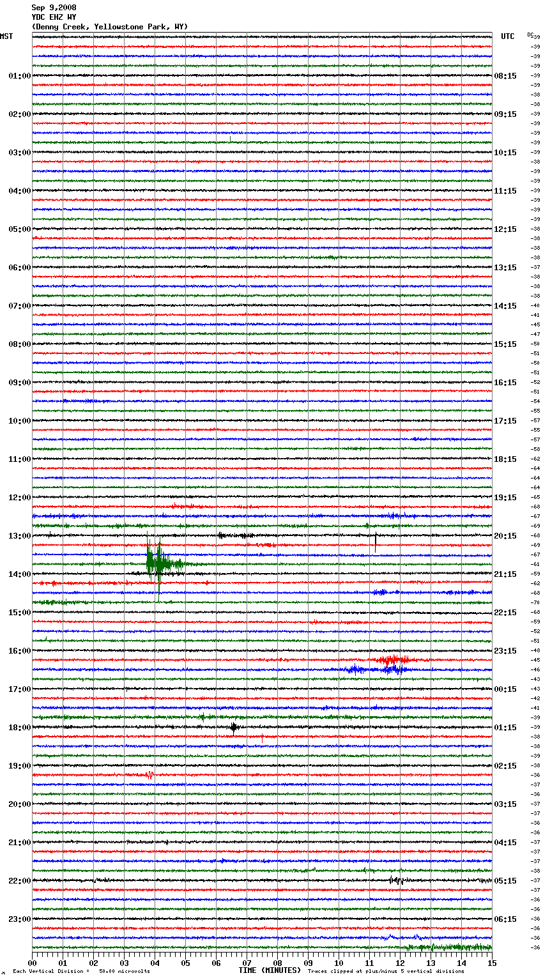Viewport: 543px width, 980px height.
Task: Click the "UTC" column header
Action: tap(508, 36)
